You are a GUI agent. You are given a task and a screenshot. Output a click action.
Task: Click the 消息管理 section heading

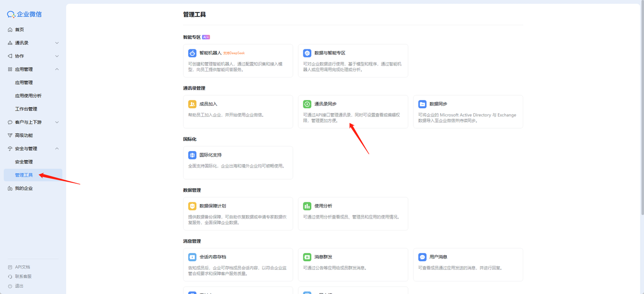(192, 241)
